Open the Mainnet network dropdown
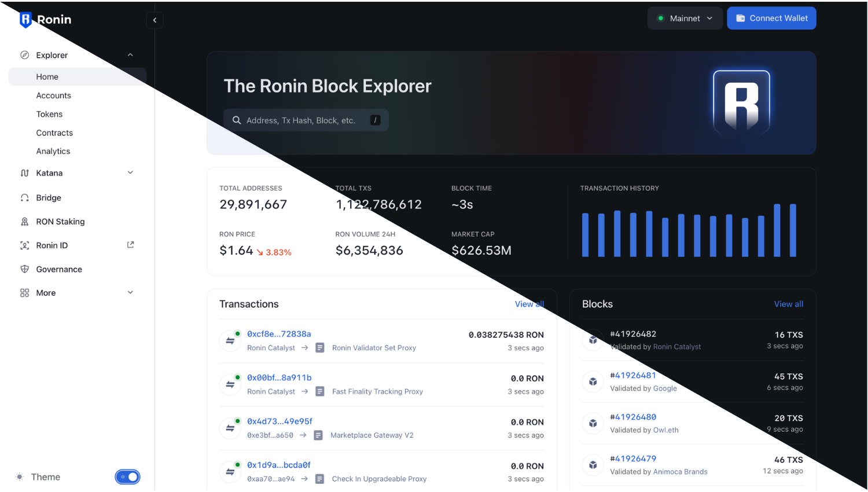 685,19
